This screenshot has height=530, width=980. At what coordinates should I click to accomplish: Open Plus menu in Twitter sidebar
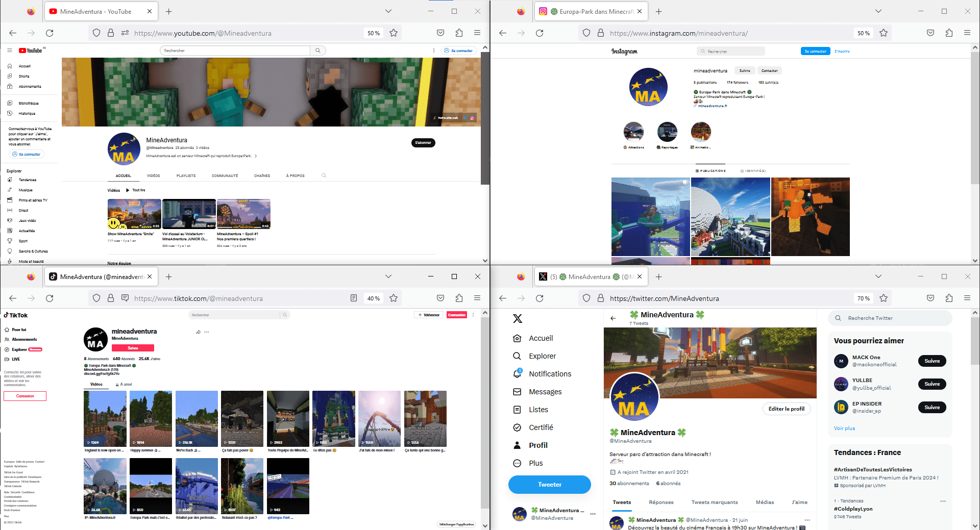(529, 463)
